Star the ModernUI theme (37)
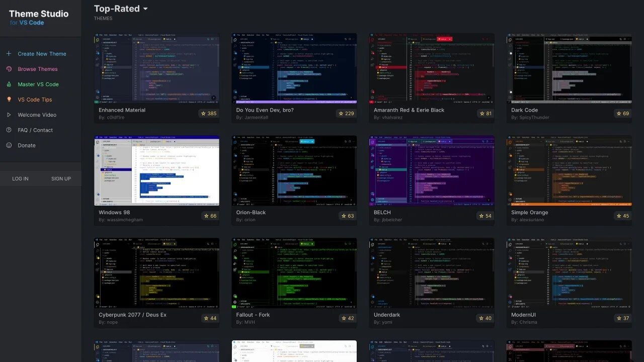The height and width of the screenshot is (362, 644). coord(622,318)
